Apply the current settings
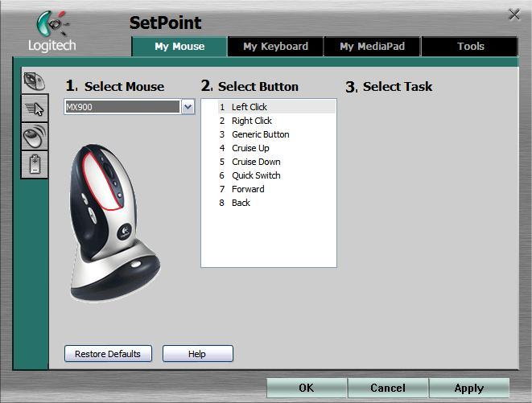Screen dimensions: 532x403 469,388
